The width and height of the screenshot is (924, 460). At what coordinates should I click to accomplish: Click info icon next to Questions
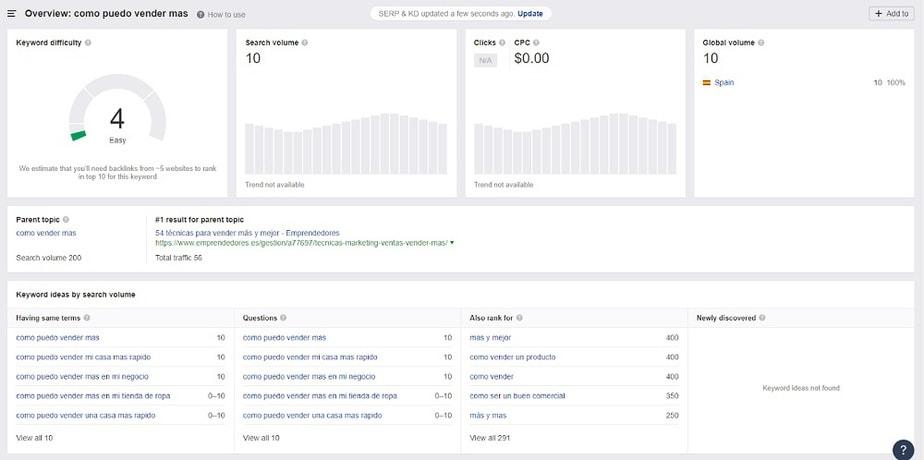coord(284,318)
